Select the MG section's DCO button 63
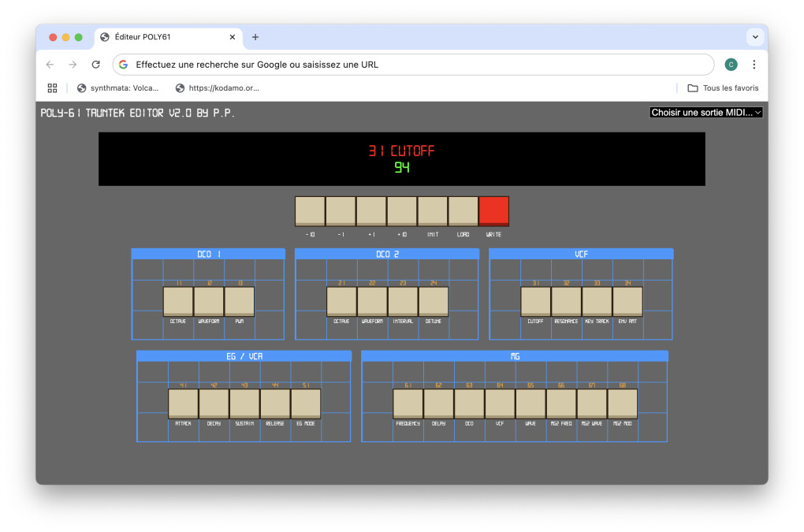 tap(469, 404)
